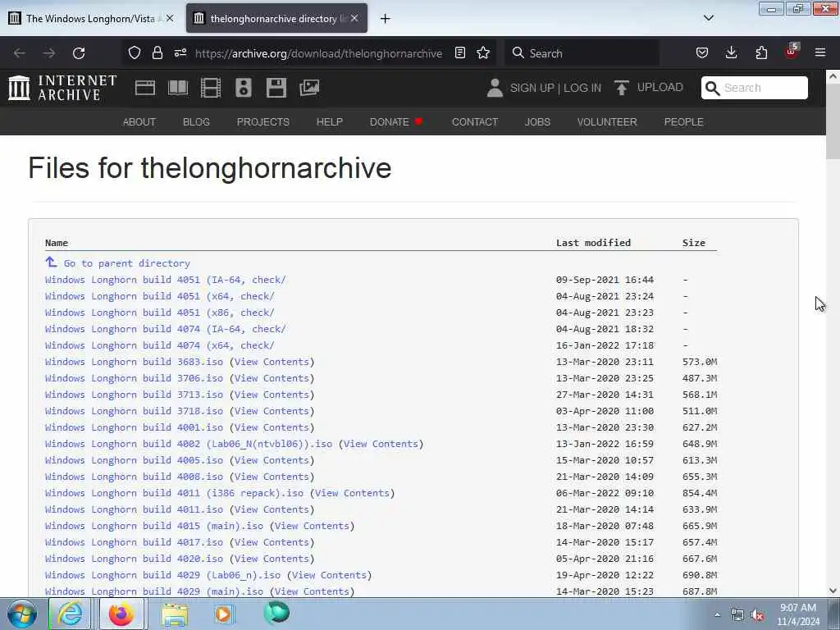This screenshot has width=840, height=630.
Task: Open the VOLUNTEER menu item
Action: 607,122
